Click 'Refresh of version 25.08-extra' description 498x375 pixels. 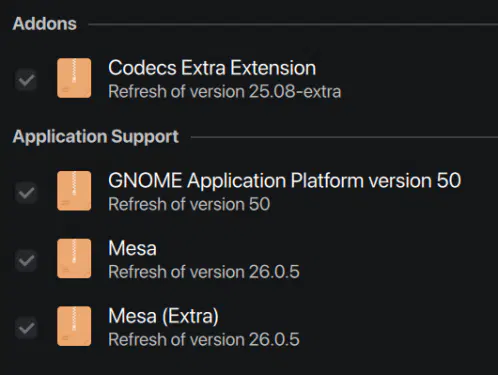click(x=225, y=92)
